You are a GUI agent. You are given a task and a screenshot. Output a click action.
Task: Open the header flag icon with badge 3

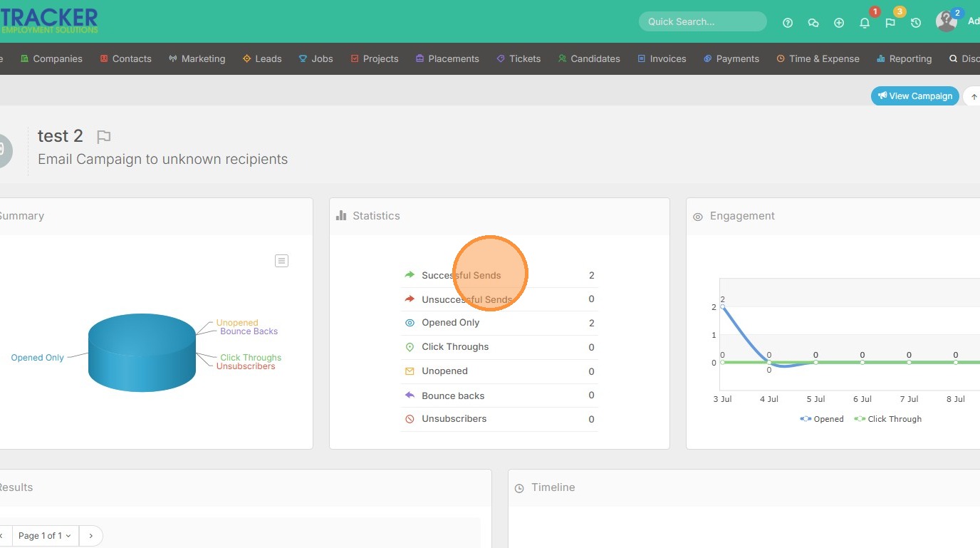(890, 23)
